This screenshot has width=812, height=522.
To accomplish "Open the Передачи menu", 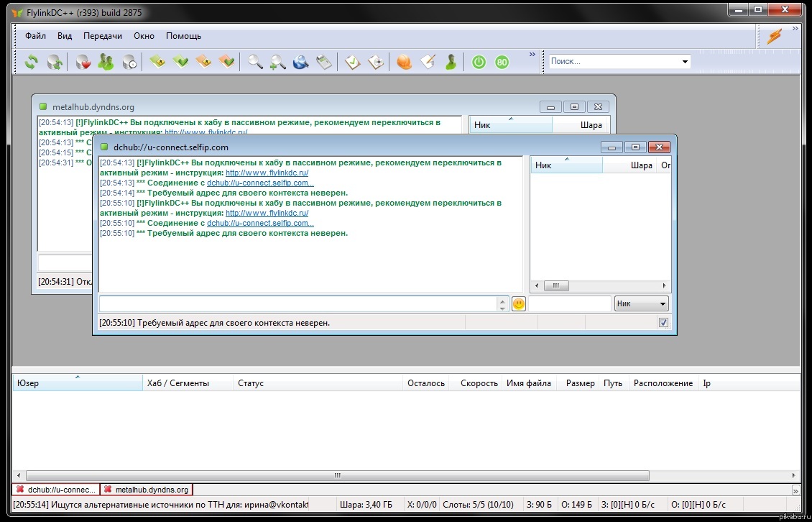I will point(103,36).
